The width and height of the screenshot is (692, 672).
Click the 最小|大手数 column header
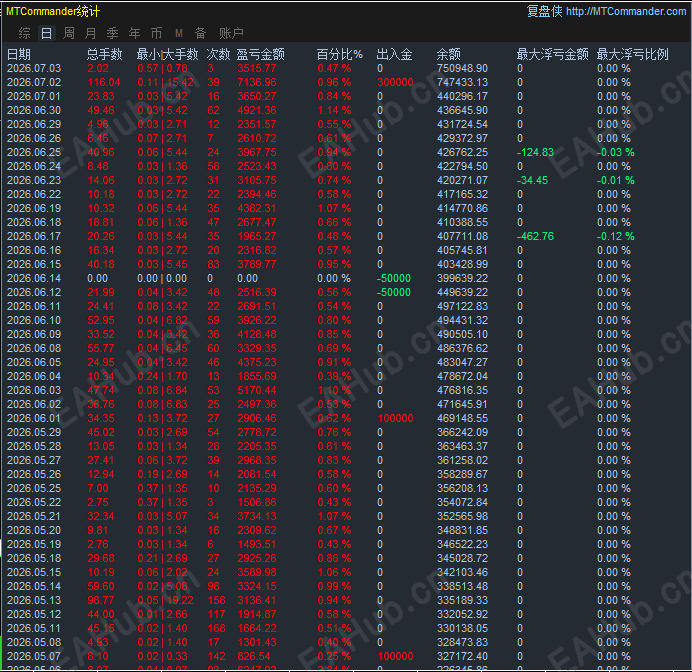[x=167, y=54]
